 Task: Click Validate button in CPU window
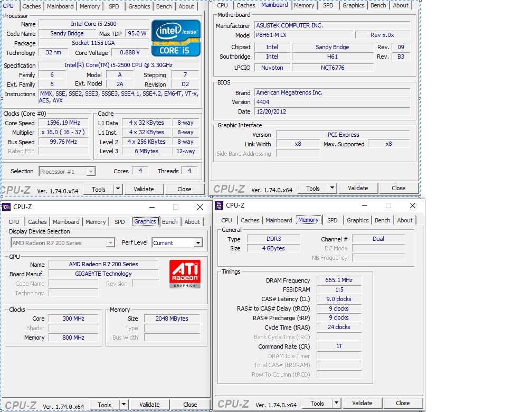pyautogui.click(x=144, y=189)
